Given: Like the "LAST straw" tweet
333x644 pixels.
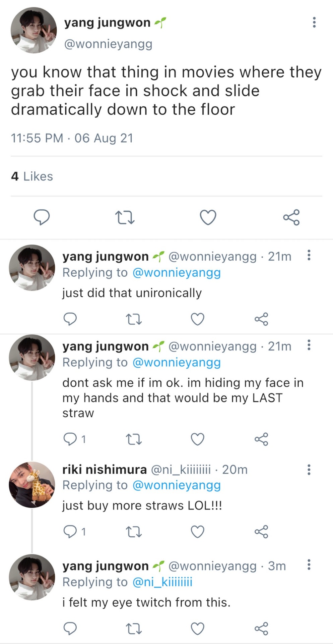Looking at the screenshot, I should pos(197,439).
